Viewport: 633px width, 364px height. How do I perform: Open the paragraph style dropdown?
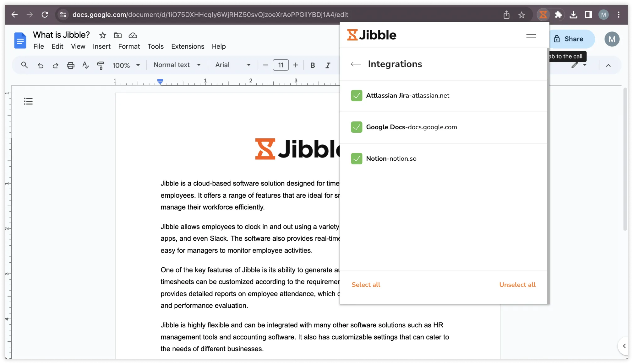(x=176, y=65)
